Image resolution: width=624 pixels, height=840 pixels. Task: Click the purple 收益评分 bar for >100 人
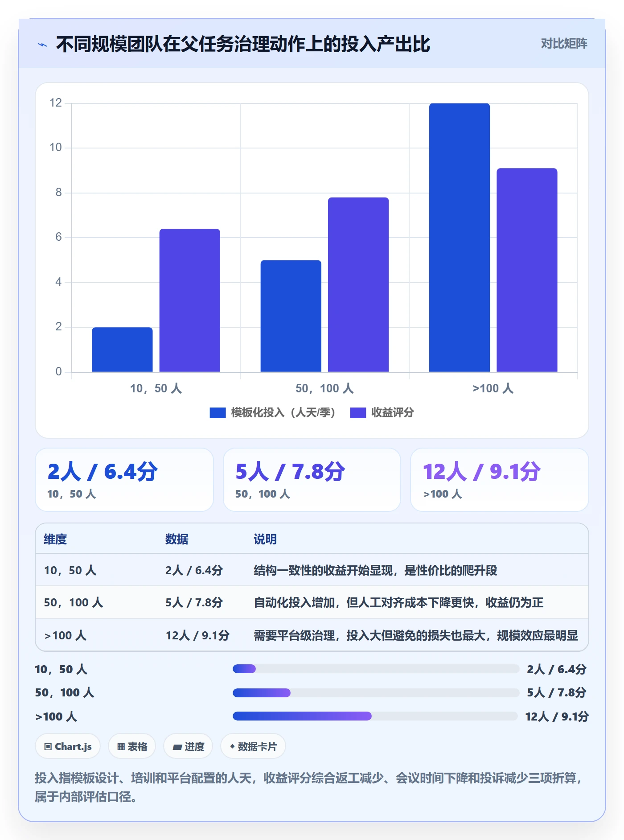tap(527, 270)
